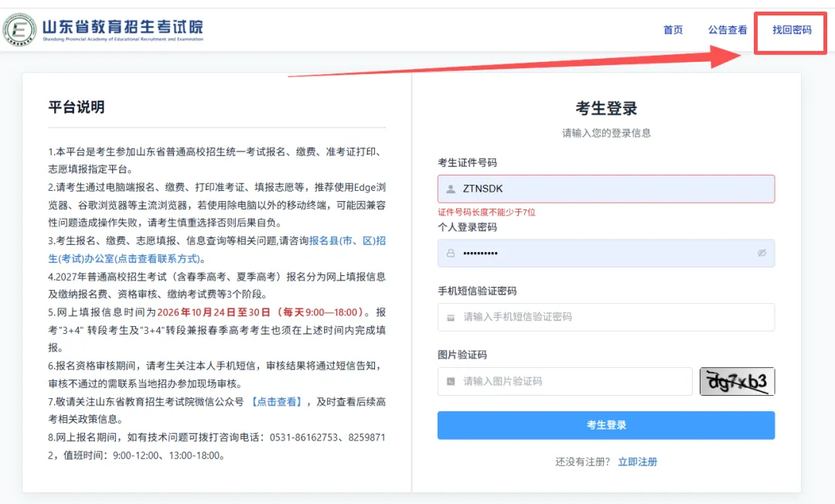
Task: Click the phone number 0531-86162753 text
Action: point(304,438)
